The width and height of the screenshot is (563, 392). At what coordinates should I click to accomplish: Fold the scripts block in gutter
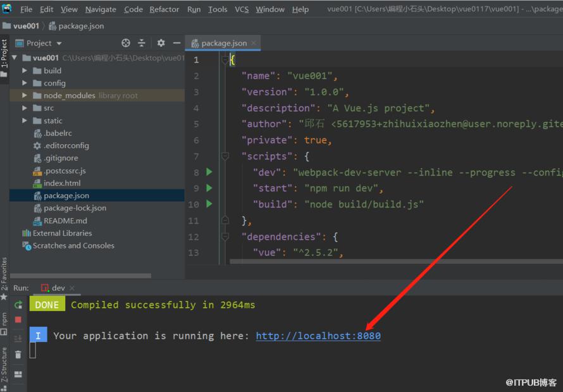tap(225, 156)
